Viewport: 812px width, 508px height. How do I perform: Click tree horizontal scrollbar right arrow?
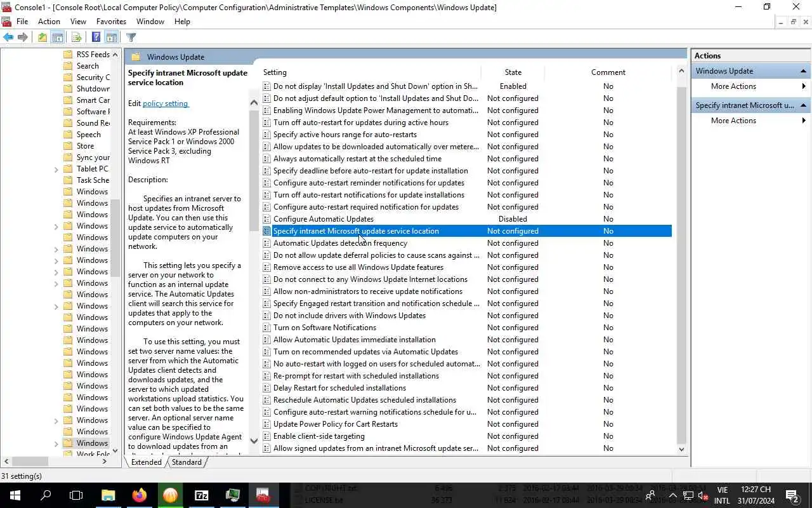click(105, 462)
